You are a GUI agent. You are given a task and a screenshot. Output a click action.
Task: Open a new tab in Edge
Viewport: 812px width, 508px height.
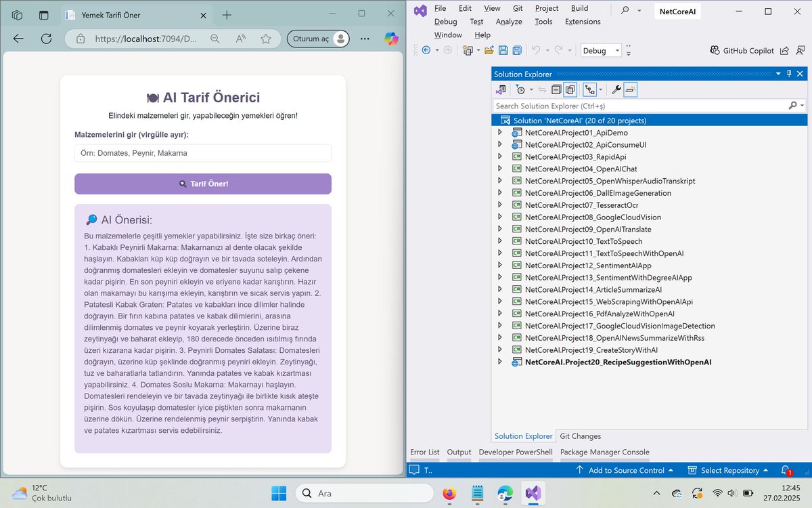coord(227,15)
